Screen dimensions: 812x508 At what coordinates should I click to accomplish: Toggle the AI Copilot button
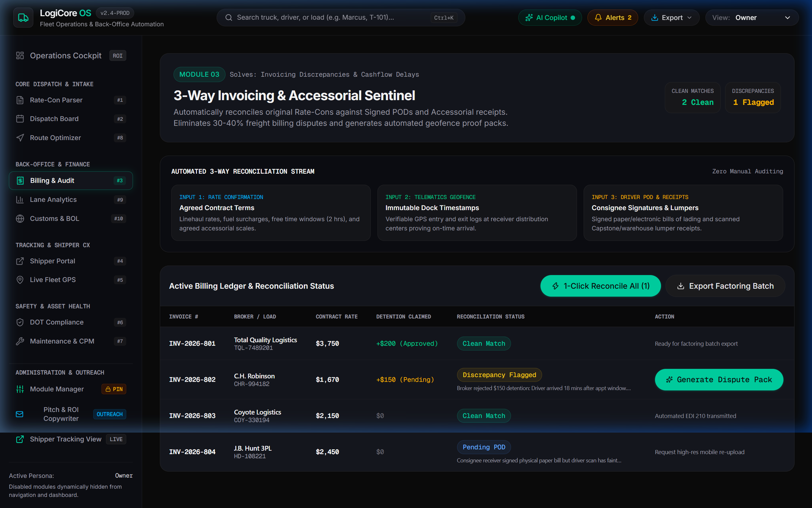[x=550, y=17]
